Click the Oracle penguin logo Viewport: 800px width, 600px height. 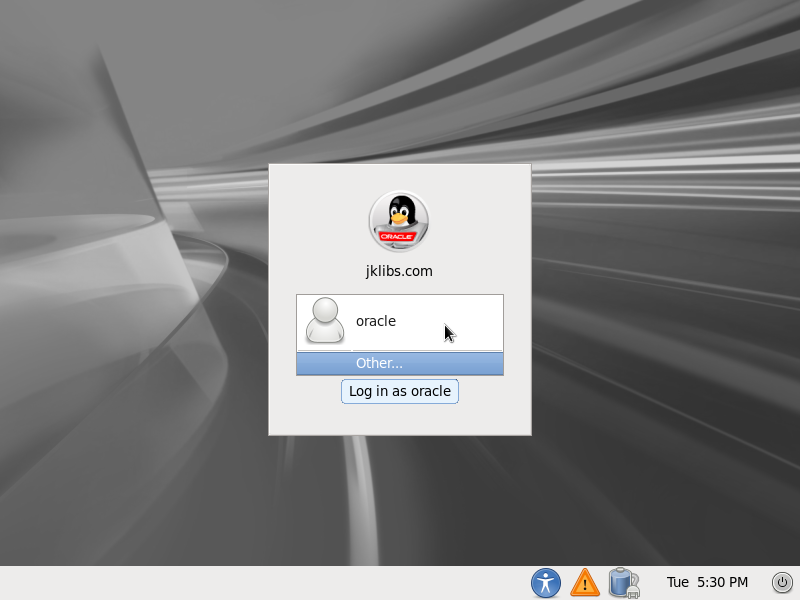(400, 217)
